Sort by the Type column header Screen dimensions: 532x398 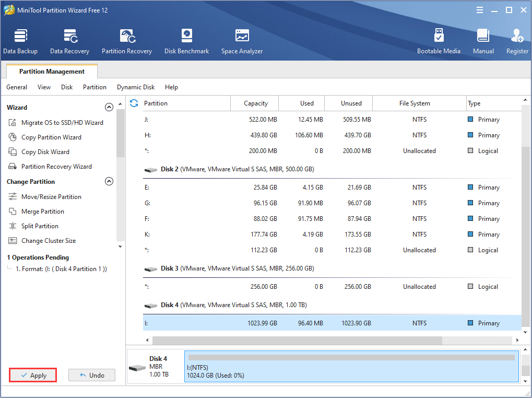click(494, 103)
